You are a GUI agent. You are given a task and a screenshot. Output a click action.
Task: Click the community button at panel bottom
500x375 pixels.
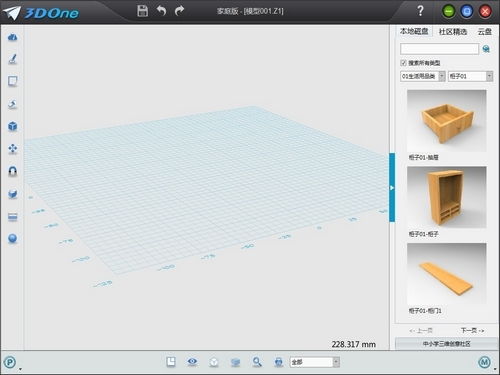pyautogui.click(x=446, y=344)
